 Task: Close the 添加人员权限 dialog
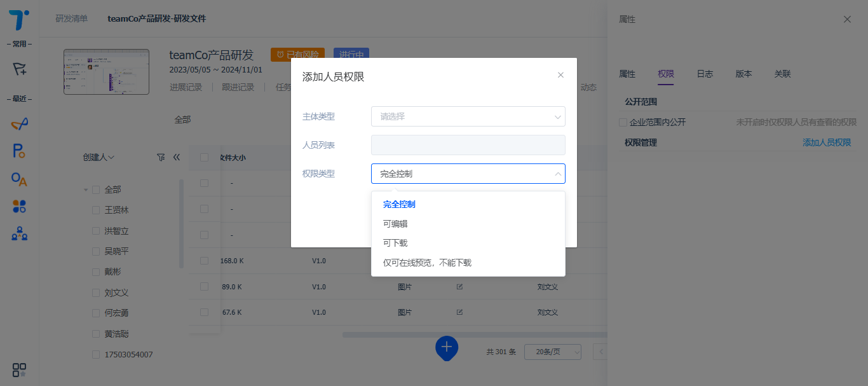tap(560, 75)
